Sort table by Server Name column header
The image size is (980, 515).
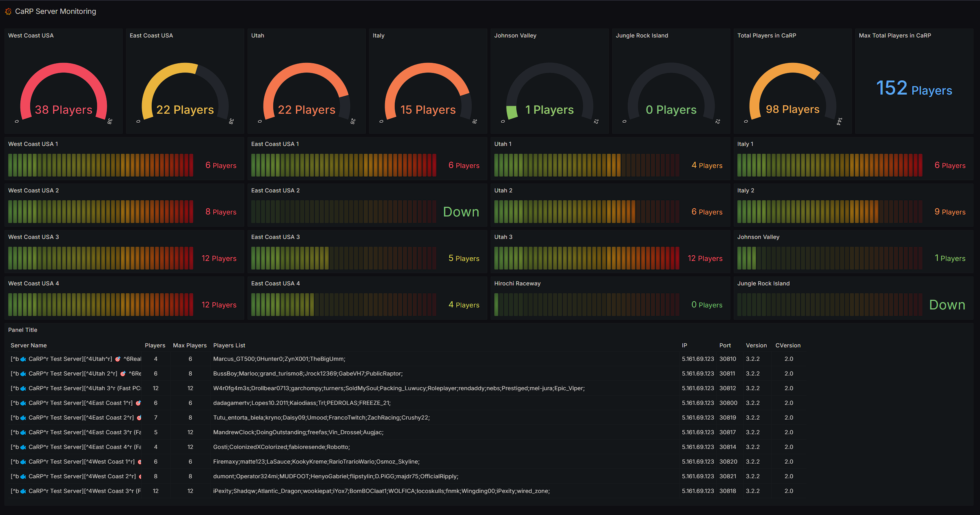coord(29,345)
